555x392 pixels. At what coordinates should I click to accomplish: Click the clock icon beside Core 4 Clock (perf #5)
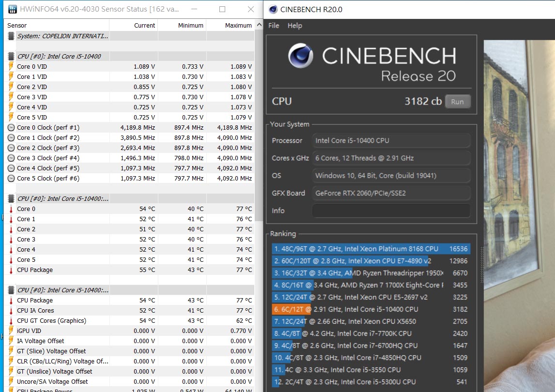coord(11,168)
